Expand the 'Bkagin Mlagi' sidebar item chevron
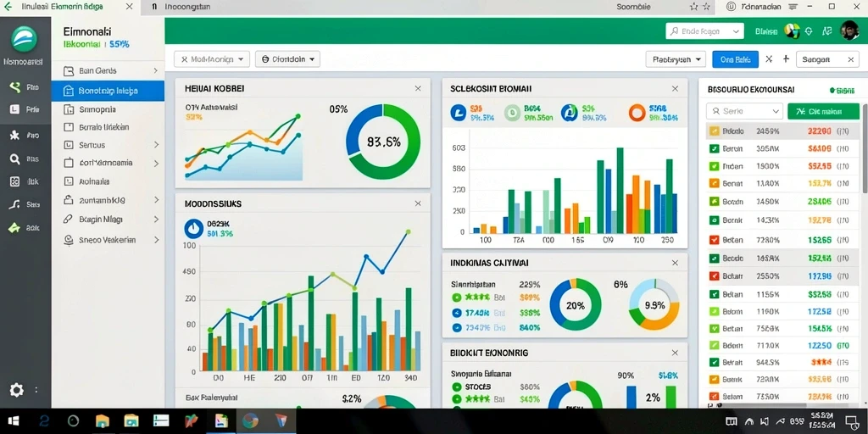Viewport: 868px width, 434px height. tap(156, 220)
